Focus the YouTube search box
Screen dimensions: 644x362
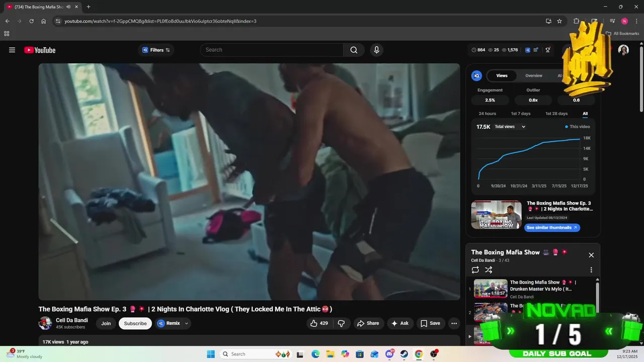272,50
